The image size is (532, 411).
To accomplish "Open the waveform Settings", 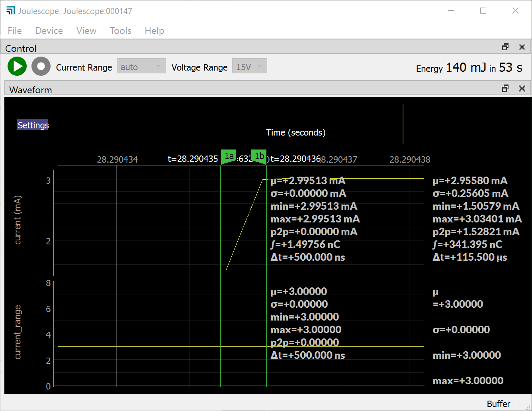I will [x=33, y=125].
